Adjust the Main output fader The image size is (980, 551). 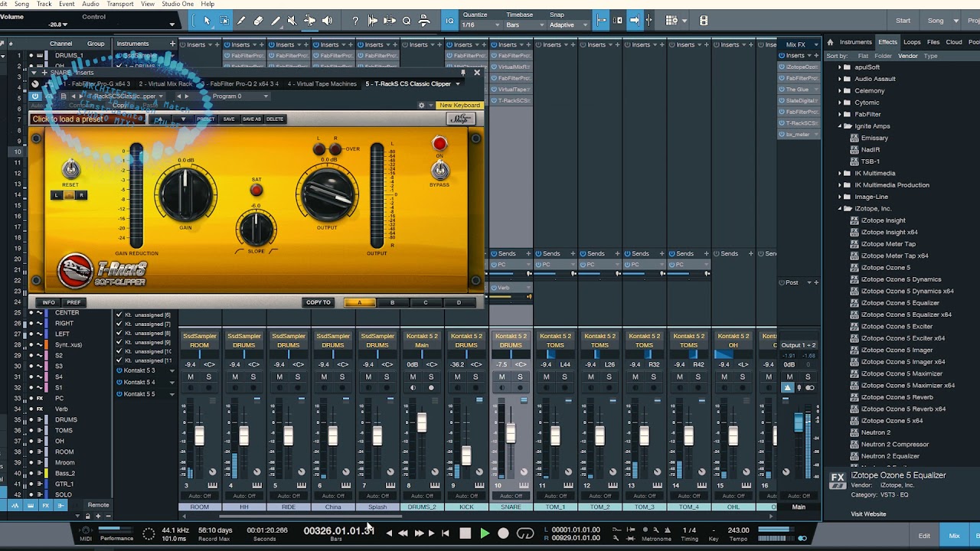click(x=799, y=423)
